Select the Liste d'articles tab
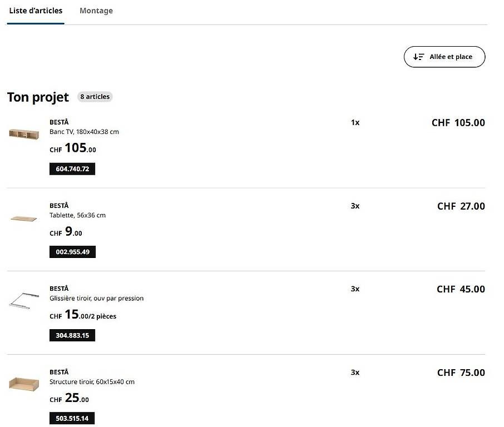Viewport: 504px width, 427px height. point(36,11)
